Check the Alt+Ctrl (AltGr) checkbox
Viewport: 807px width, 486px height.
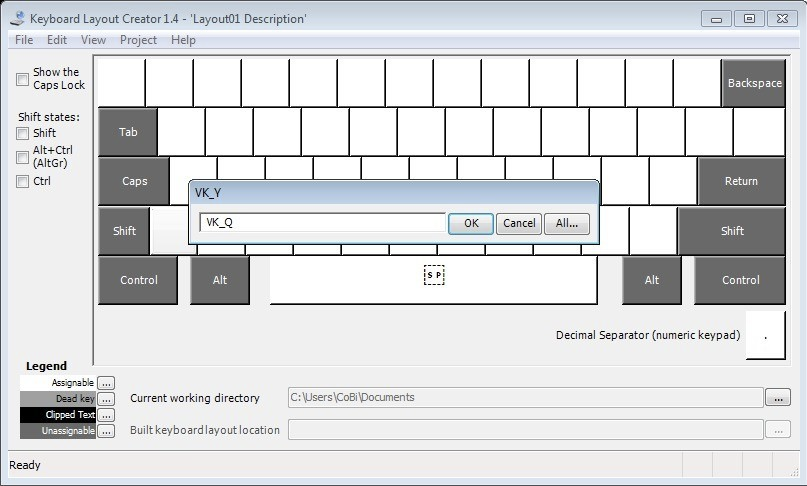click(22, 157)
